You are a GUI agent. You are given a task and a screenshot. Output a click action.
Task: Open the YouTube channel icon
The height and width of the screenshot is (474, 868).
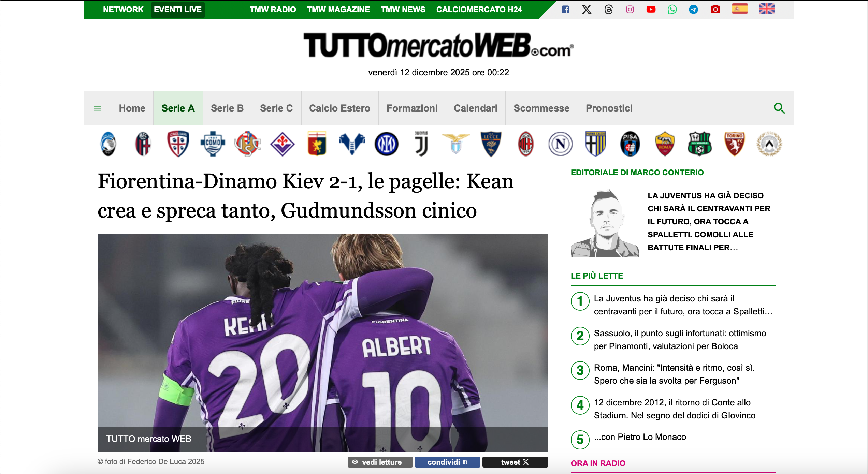click(651, 10)
